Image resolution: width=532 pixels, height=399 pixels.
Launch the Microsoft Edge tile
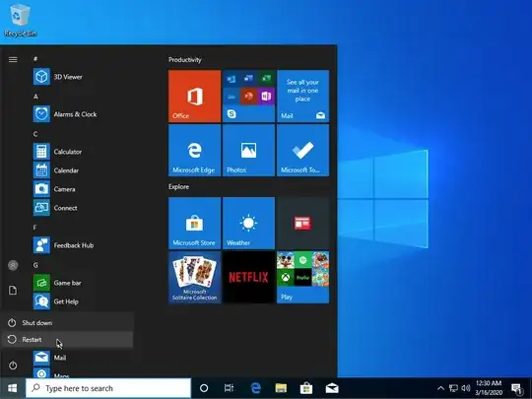click(194, 150)
